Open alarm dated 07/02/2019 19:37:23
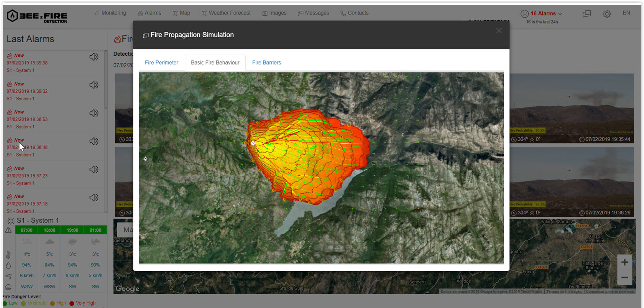The image size is (644, 308). [x=27, y=176]
